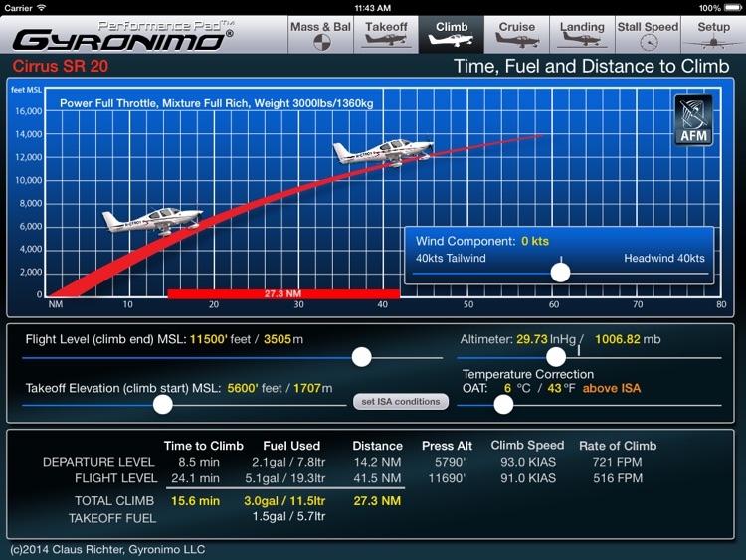Click the Takeoff Elevation slider handle
This screenshot has height=560, width=746.
163,405
